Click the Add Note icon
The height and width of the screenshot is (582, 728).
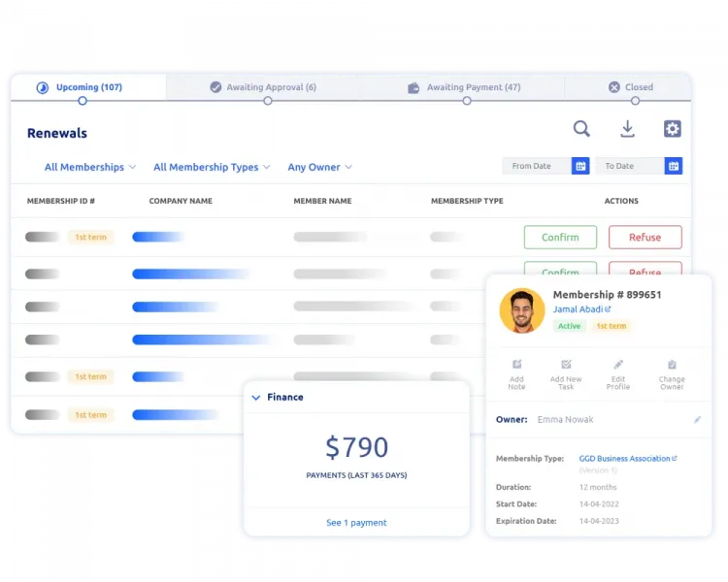(516, 365)
